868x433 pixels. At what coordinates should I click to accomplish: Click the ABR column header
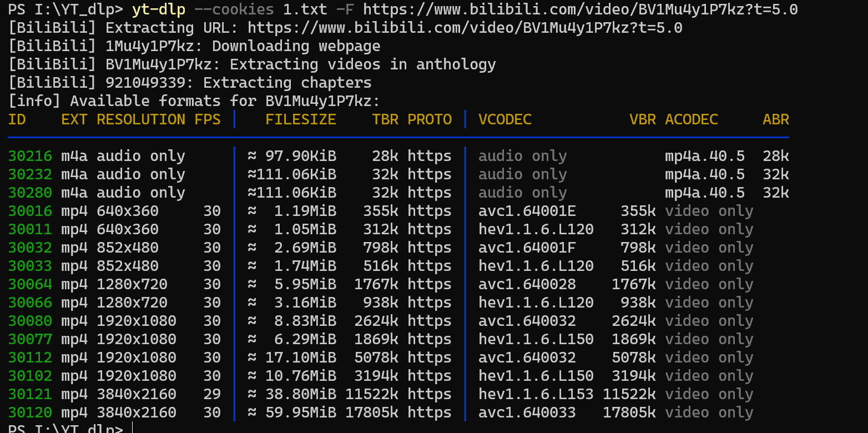776,119
